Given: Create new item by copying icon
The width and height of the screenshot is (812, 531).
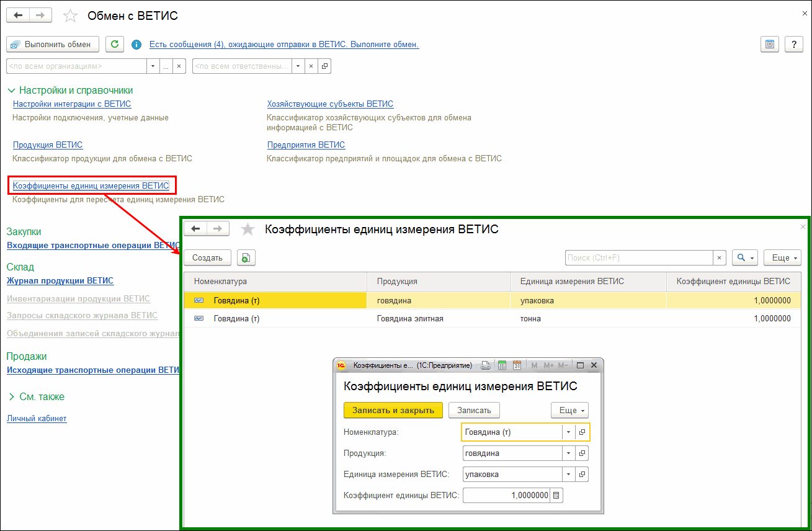Looking at the screenshot, I should 246,257.
